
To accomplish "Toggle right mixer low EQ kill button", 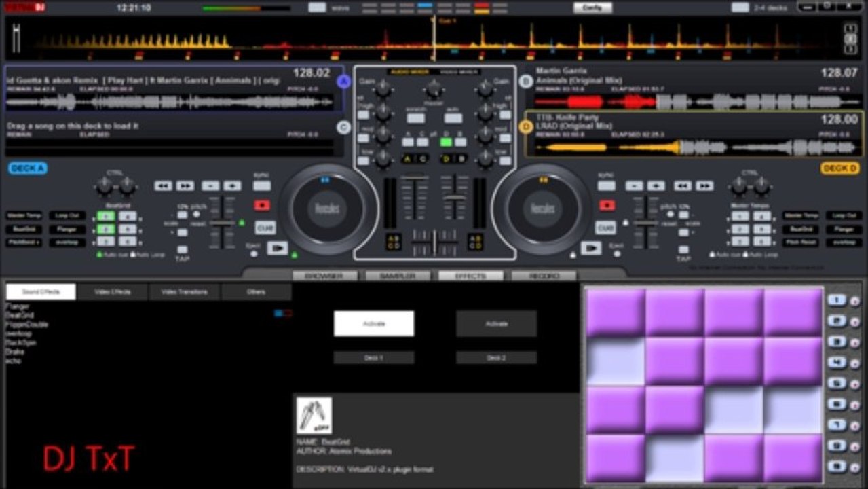I will (505, 161).
